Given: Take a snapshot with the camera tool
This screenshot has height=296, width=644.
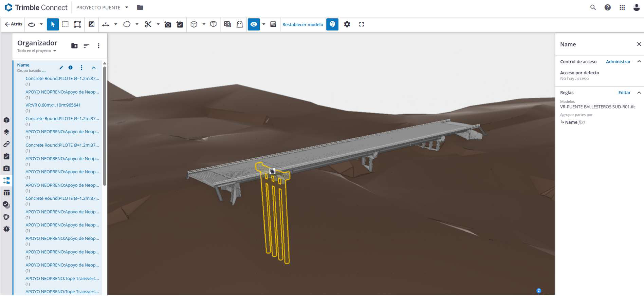Looking at the screenshot, I should click(168, 24).
